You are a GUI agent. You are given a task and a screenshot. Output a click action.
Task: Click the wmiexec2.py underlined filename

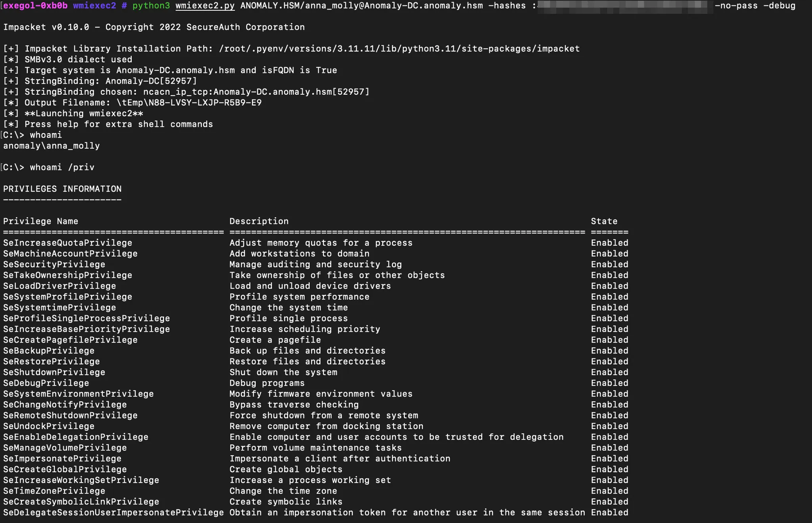click(x=205, y=6)
